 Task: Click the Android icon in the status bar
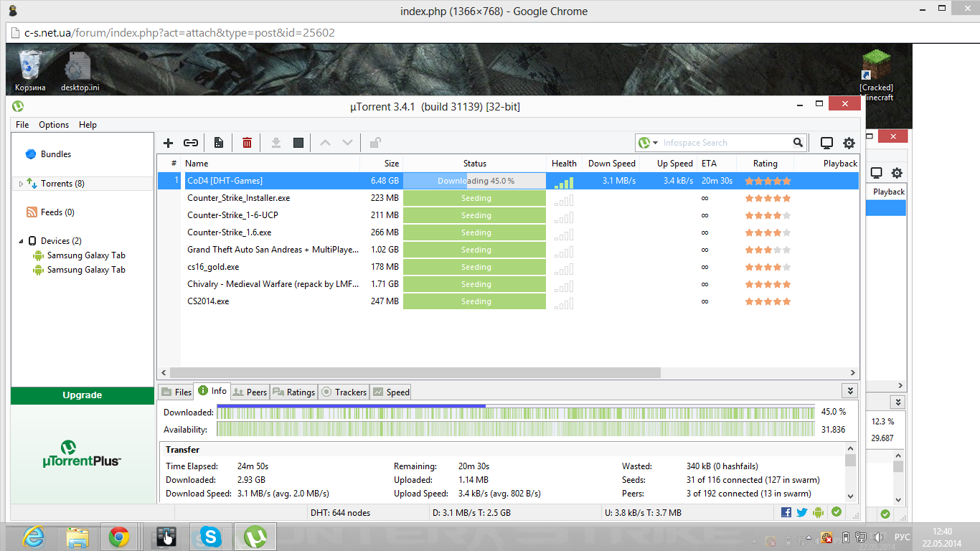819,512
